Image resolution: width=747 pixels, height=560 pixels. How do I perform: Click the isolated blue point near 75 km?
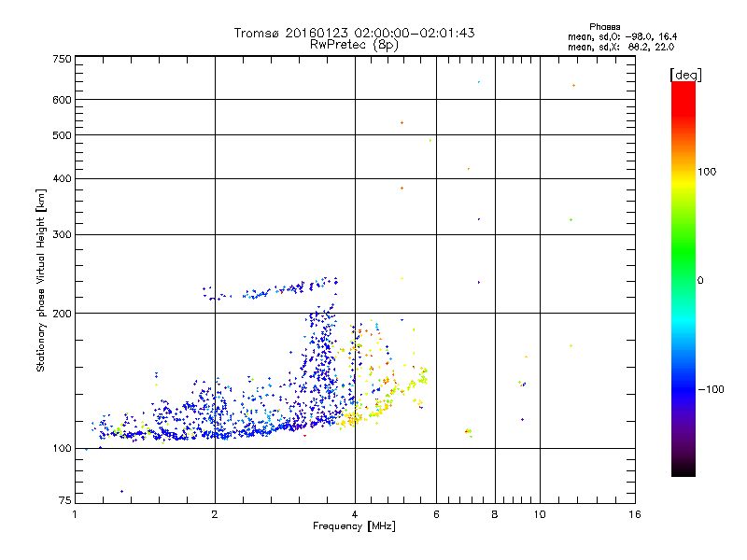coord(122,492)
